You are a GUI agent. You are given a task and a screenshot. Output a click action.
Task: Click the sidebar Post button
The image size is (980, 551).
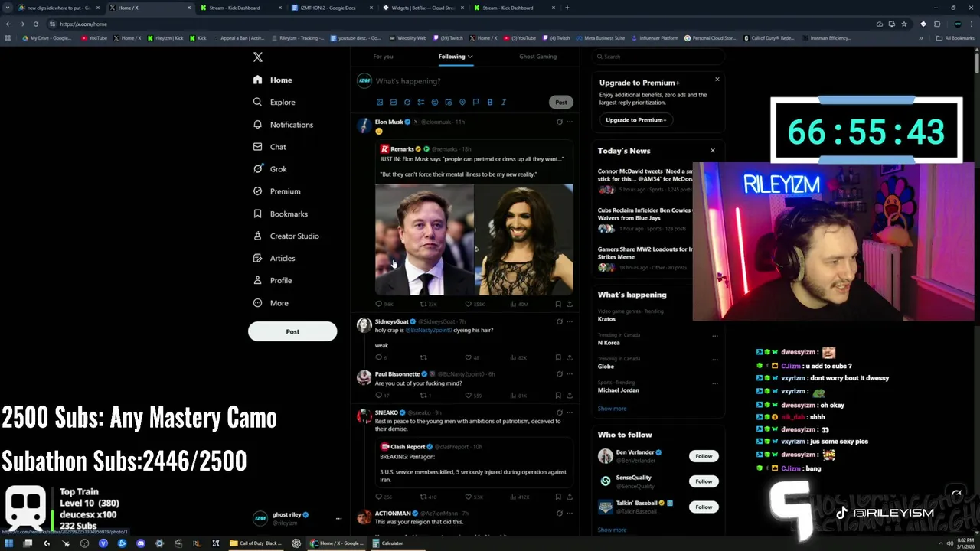tap(292, 331)
